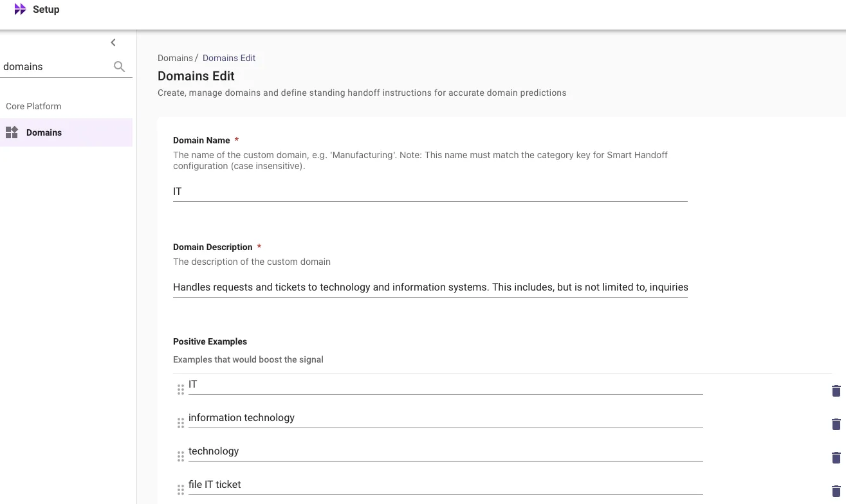Delete the 'IT' positive example
This screenshot has width=846, height=504.
(x=836, y=391)
